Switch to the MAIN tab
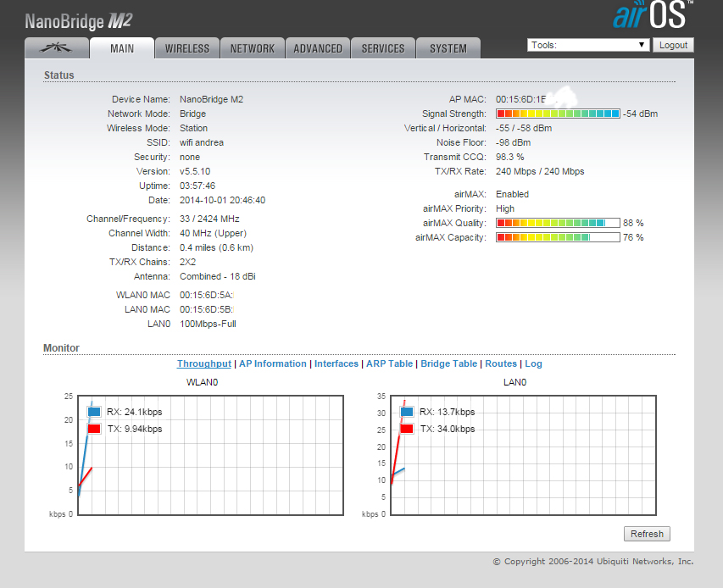 122,48
